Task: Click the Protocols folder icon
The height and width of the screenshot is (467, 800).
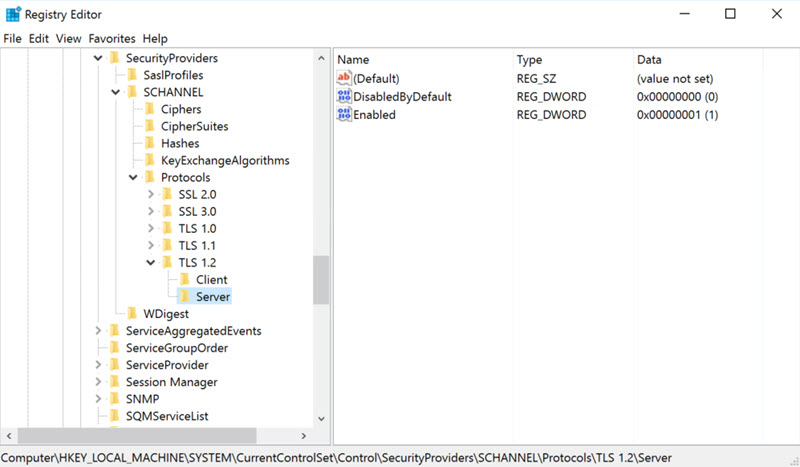Action: coord(150,177)
